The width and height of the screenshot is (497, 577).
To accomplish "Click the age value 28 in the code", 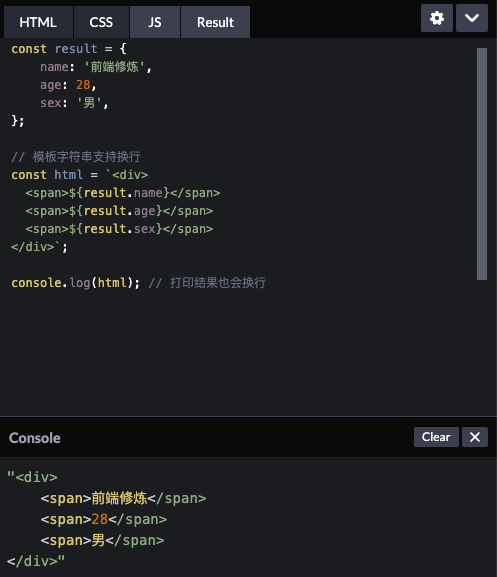I will coord(83,85).
